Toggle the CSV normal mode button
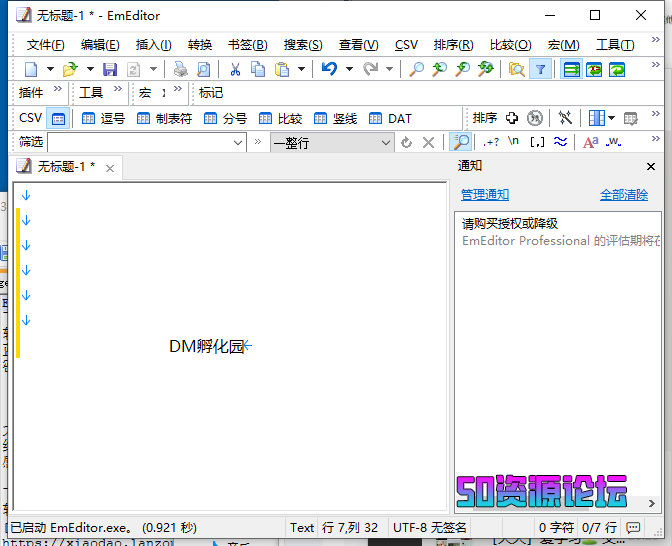This screenshot has width=672, height=546. coord(58,118)
